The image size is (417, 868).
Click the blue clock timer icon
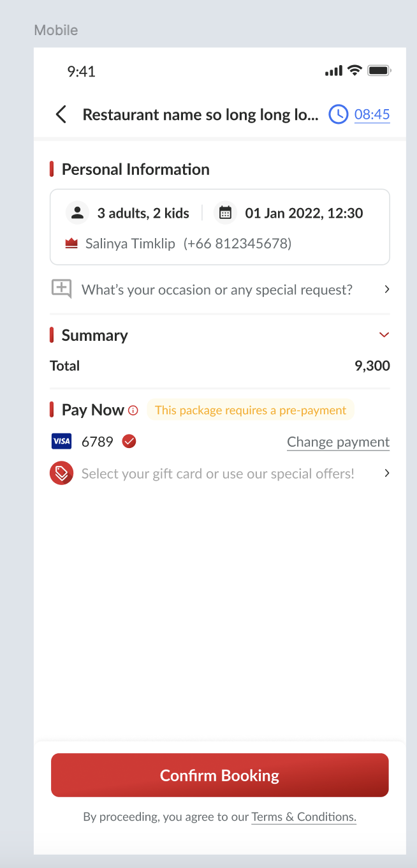[x=338, y=115]
